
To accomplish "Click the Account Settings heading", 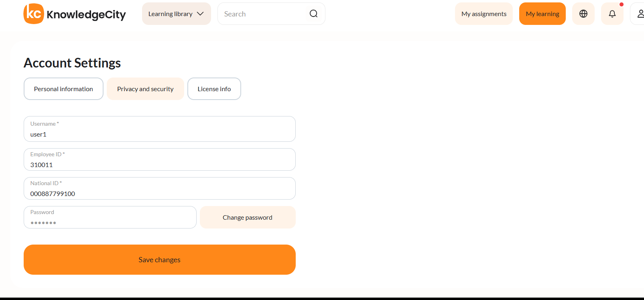I will [x=72, y=63].
